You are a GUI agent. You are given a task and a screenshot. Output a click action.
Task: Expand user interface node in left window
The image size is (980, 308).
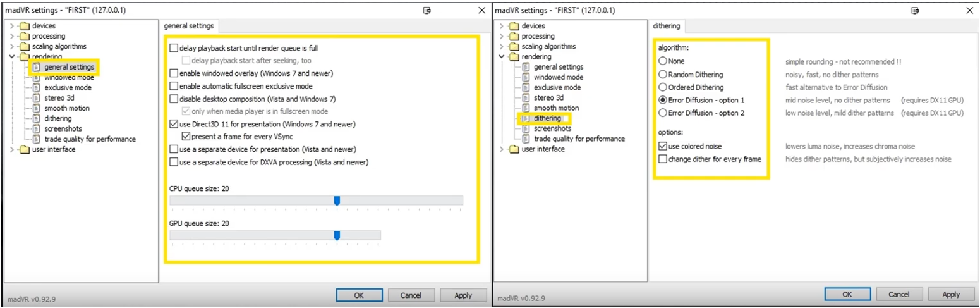click(x=12, y=149)
